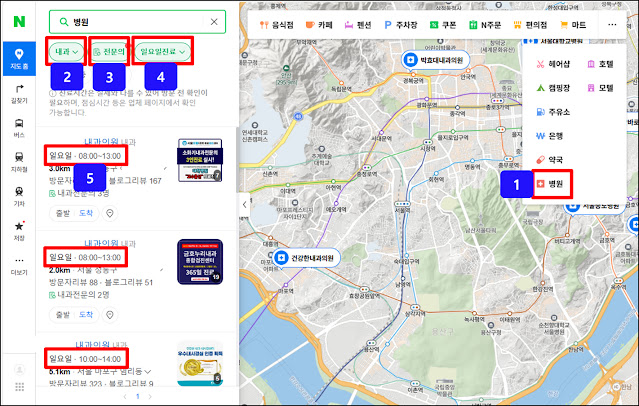Click the 박효대내과의원 map marker
This screenshot has height=406, width=639.
[435, 60]
